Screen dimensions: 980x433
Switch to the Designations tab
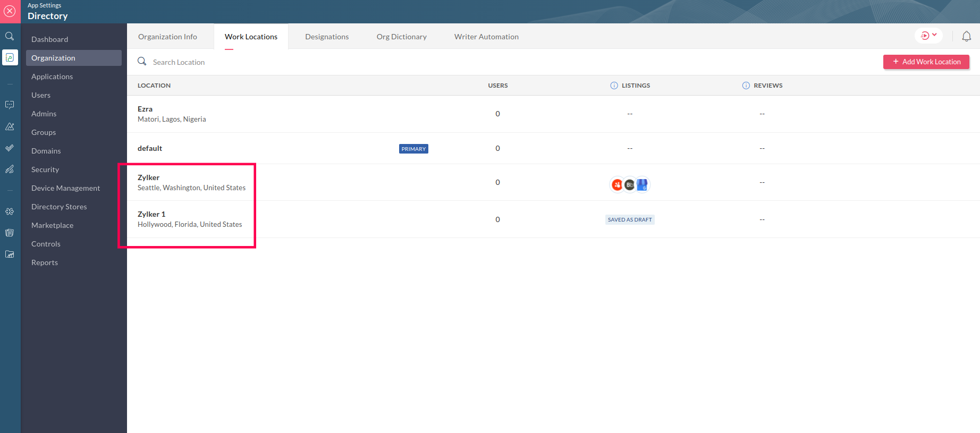pyautogui.click(x=327, y=37)
